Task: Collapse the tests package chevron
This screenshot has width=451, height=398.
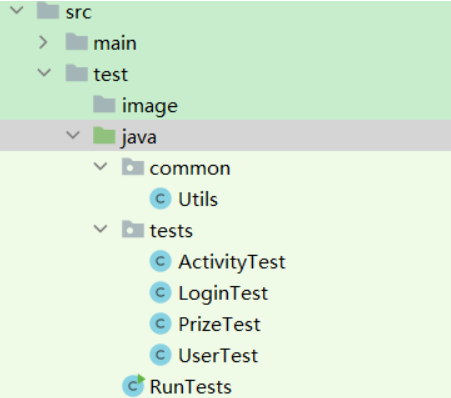Action: [101, 229]
